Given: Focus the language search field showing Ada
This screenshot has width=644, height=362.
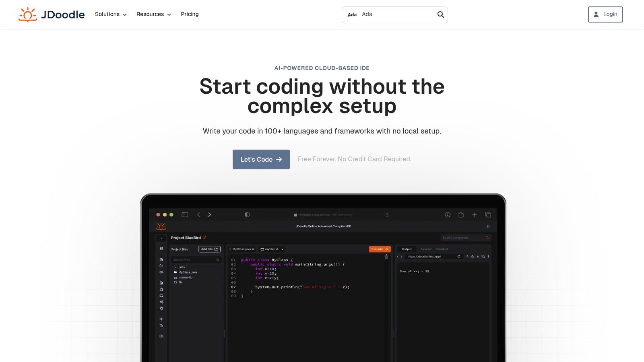Looking at the screenshot, I should point(395,15).
